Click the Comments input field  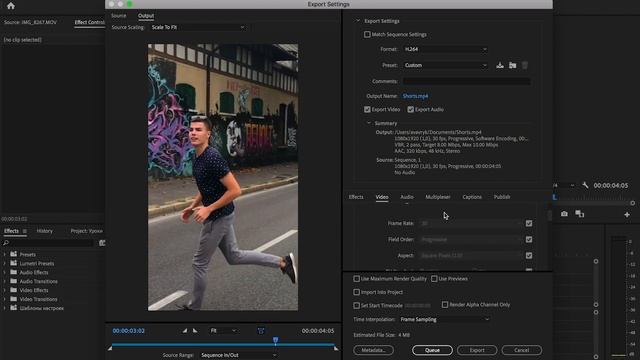pyautogui.click(x=467, y=81)
